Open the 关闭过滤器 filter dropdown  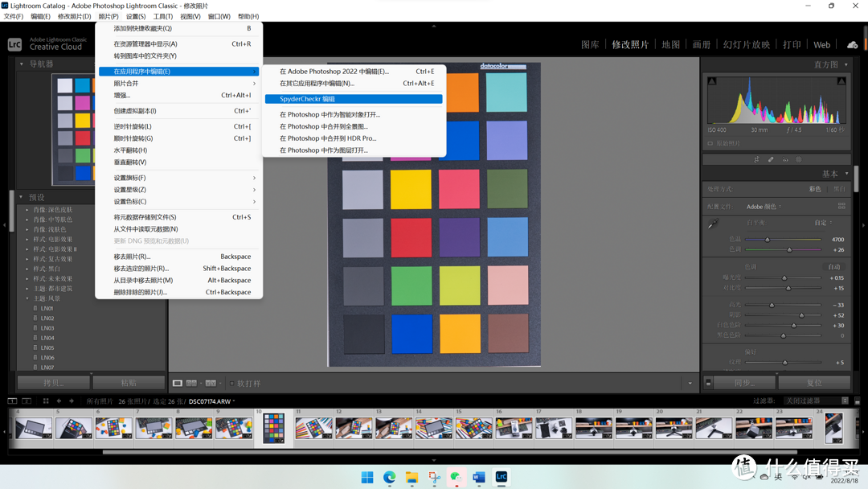[817, 401]
